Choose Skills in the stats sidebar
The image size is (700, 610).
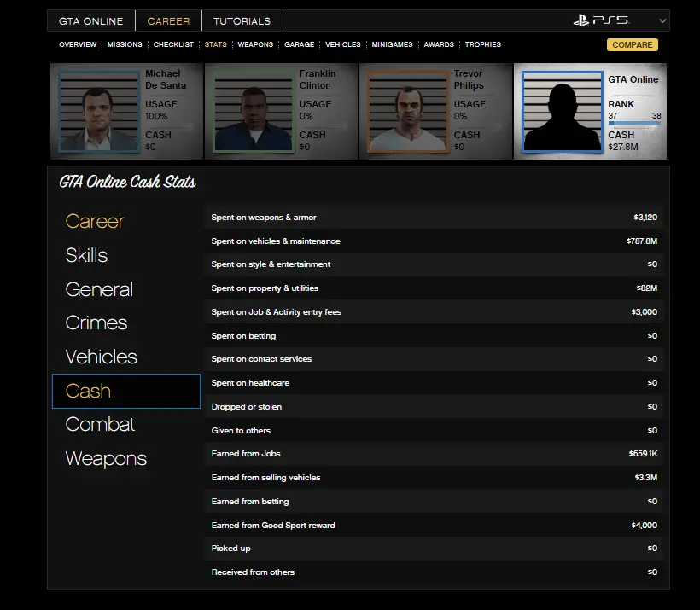pyautogui.click(x=87, y=255)
